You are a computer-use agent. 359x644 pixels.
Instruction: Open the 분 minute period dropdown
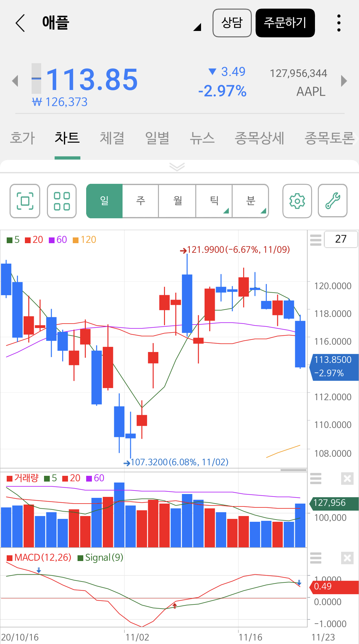(251, 201)
